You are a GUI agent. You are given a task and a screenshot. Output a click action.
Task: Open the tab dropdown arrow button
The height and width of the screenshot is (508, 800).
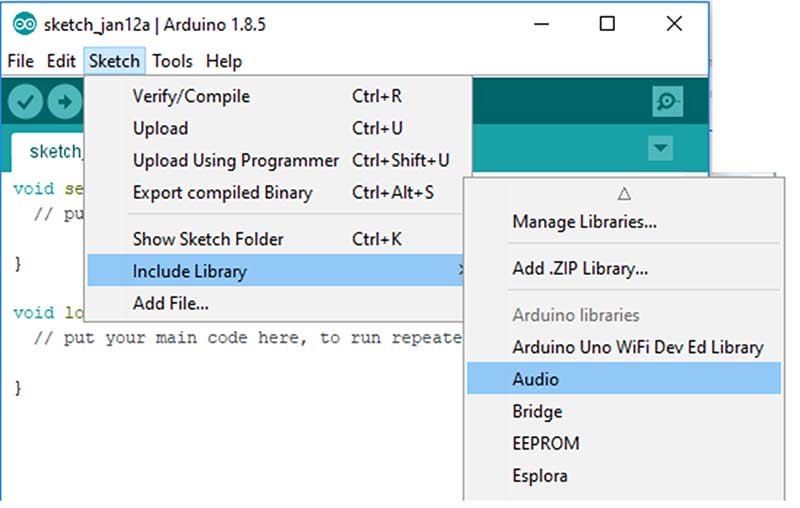[x=660, y=149]
